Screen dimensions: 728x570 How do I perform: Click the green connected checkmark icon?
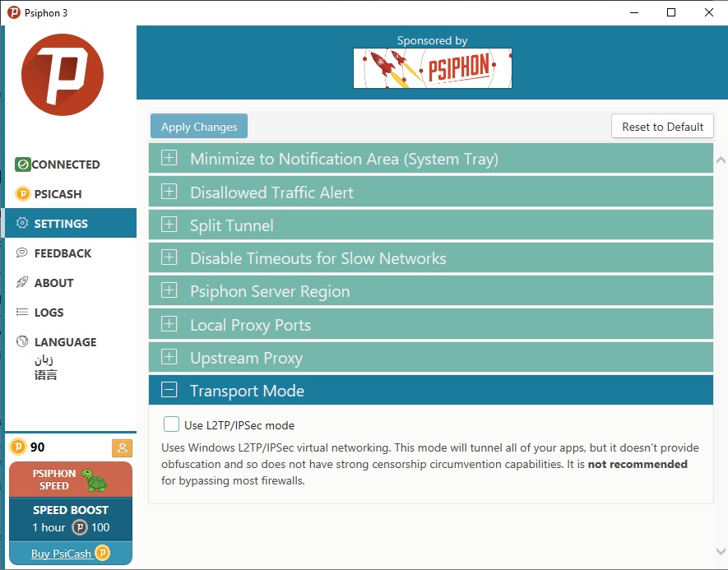click(23, 165)
